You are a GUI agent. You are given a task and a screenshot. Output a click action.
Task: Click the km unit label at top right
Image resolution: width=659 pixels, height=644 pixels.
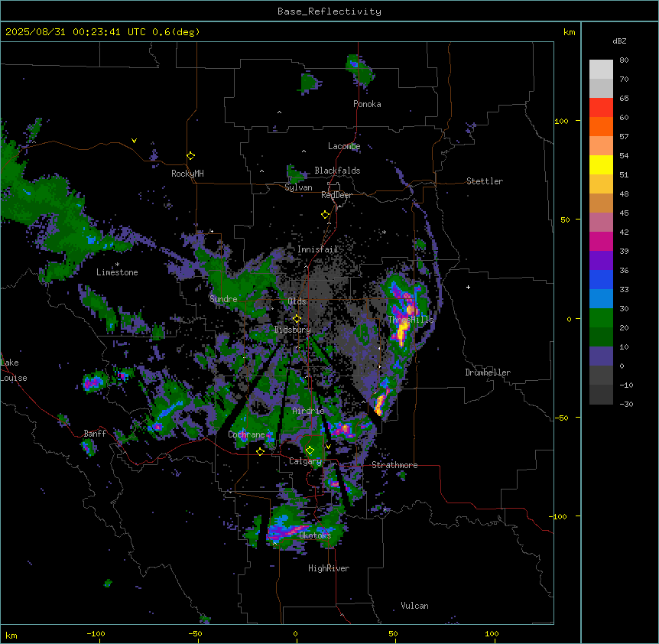(x=569, y=32)
